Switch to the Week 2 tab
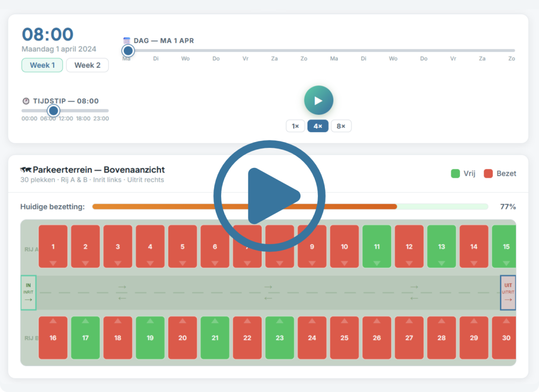This screenshot has height=392, width=539. 87,65
